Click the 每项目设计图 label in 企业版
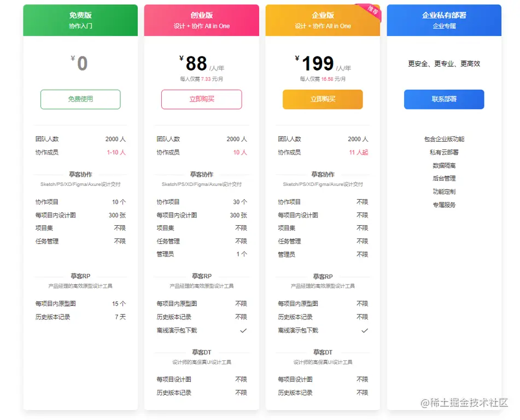Viewport: 520px width, 420px height. [295, 379]
